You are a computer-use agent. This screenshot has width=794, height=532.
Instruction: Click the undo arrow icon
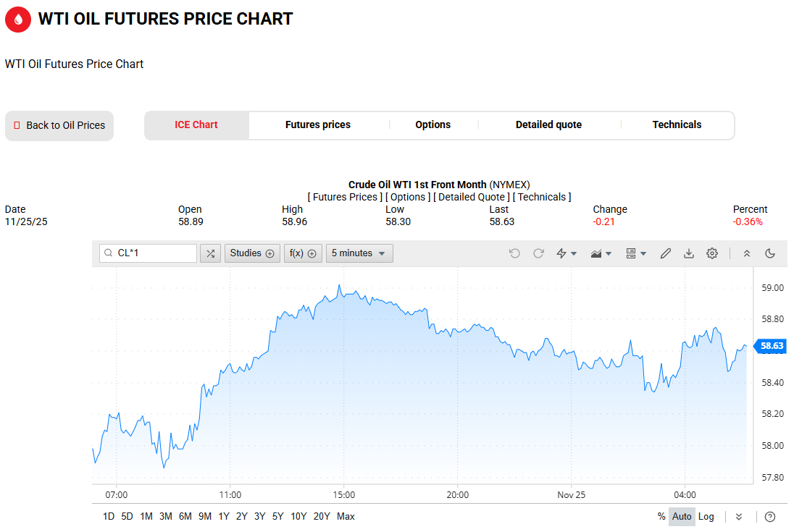[x=514, y=253]
